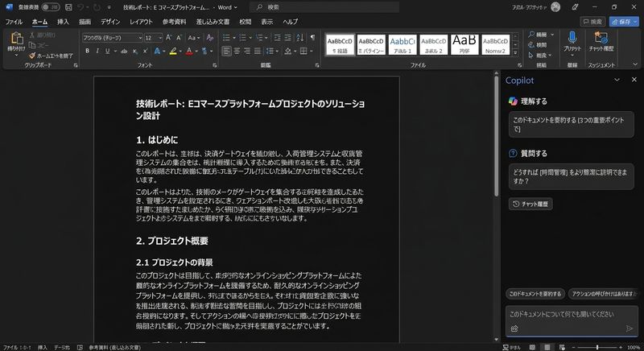Align text left
644x351 pixels.
click(226, 52)
